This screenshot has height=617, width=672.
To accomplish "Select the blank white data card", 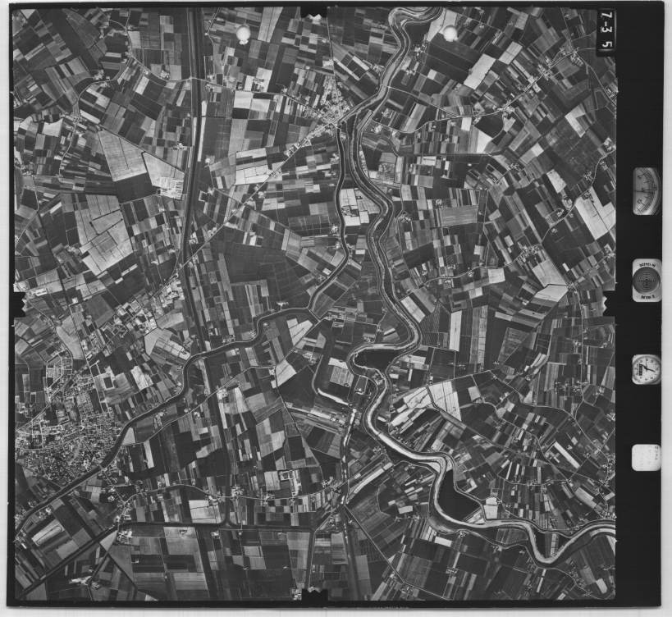I will pos(646,457).
